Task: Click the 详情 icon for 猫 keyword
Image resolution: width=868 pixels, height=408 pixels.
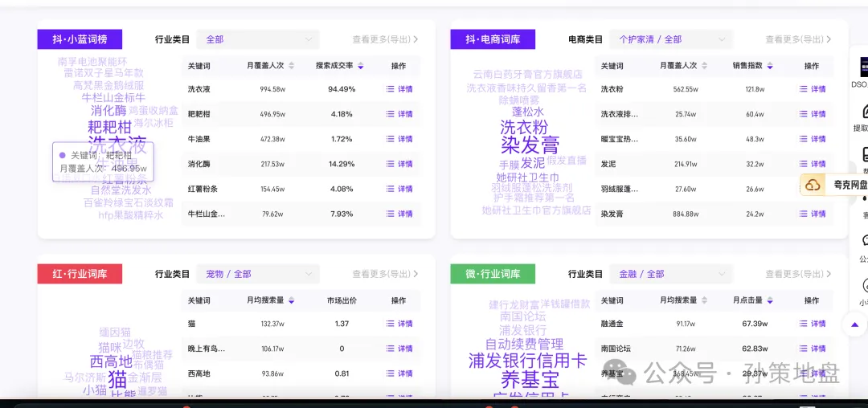Action: (x=390, y=324)
